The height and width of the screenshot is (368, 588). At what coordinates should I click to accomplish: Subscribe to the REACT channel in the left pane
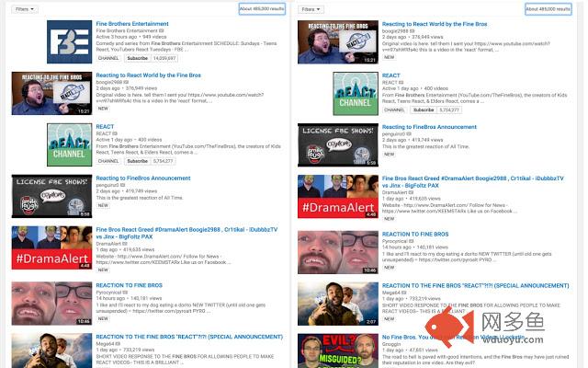pyautogui.click(x=137, y=161)
